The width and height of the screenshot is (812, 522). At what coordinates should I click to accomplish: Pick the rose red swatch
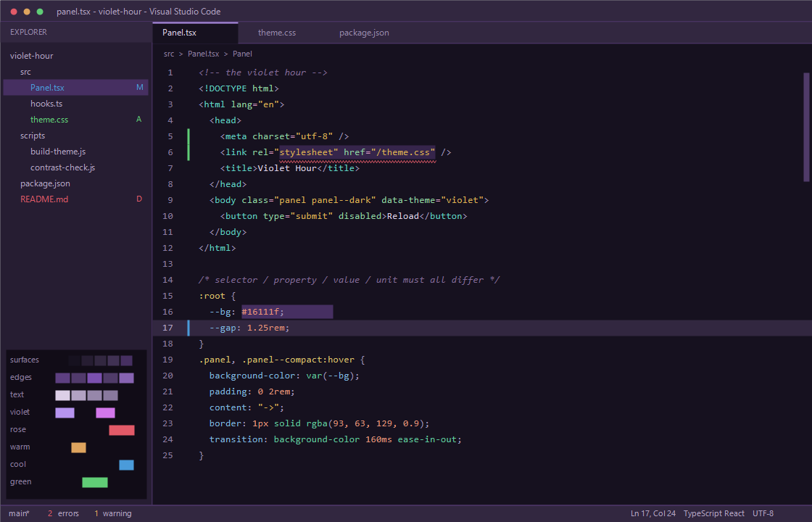tap(122, 431)
